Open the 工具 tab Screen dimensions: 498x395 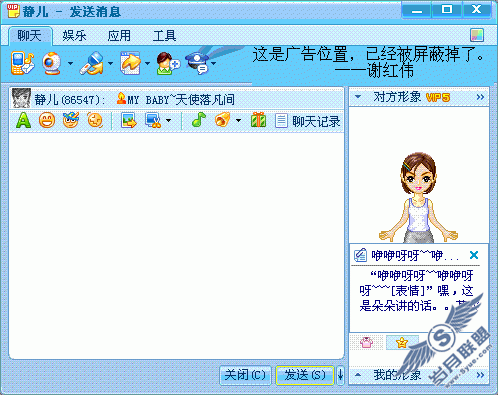click(164, 35)
